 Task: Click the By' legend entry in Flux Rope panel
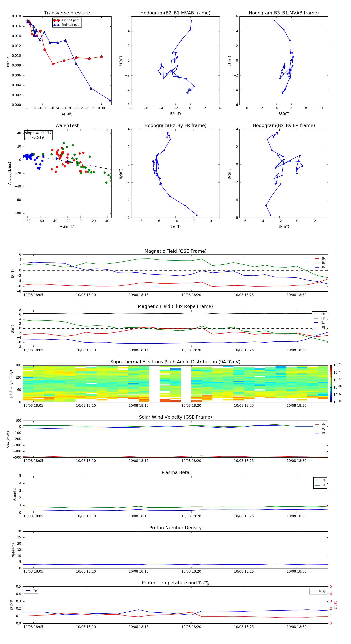pos(320,318)
